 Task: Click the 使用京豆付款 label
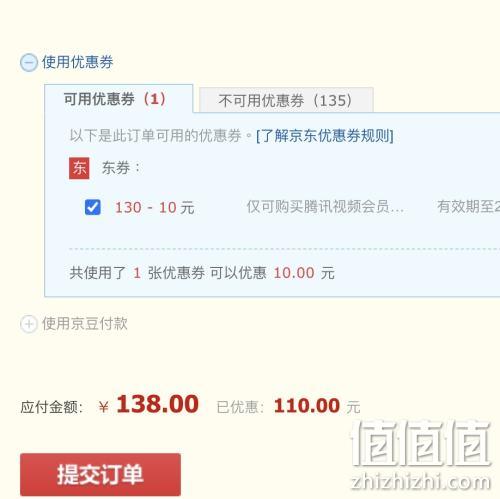tap(85, 323)
